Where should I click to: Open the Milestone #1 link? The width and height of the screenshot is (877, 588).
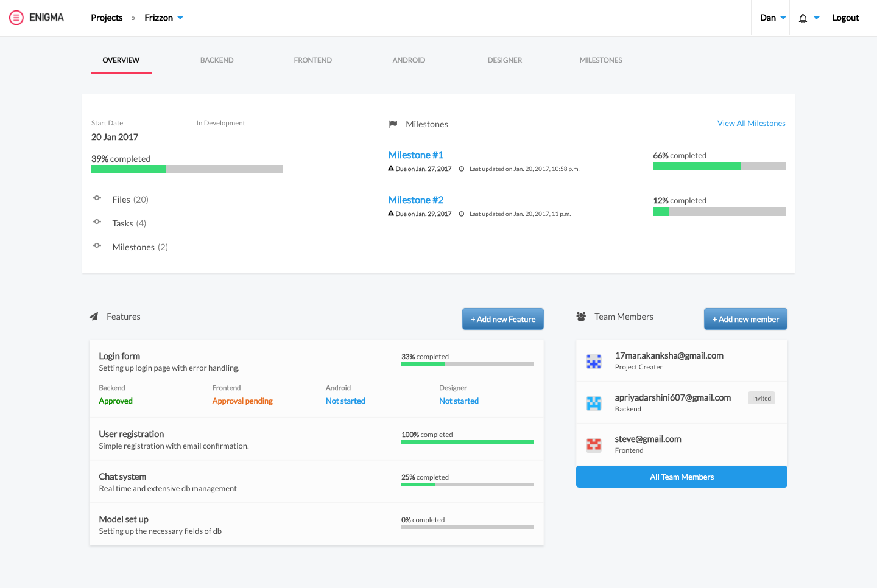pyautogui.click(x=415, y=155)
